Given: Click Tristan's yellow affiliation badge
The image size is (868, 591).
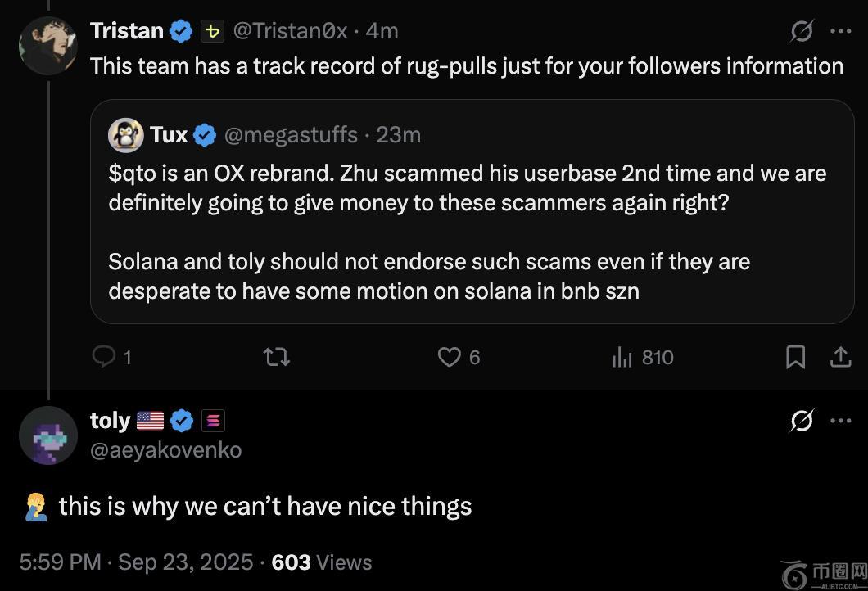Looking at the screenshot, I should click(212, 31).
